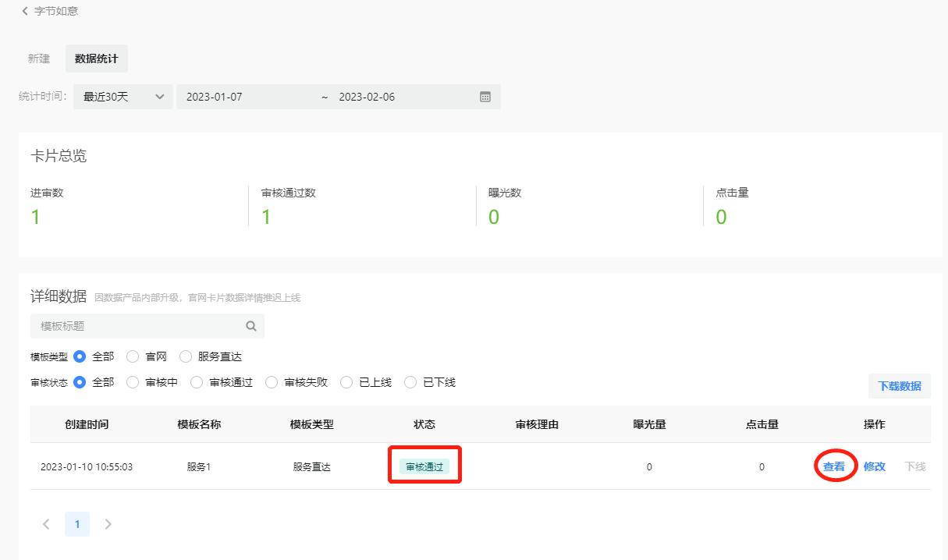948x560 pixels.
Task: Select the 服务直达 template type radio
Action: [186, 356]
